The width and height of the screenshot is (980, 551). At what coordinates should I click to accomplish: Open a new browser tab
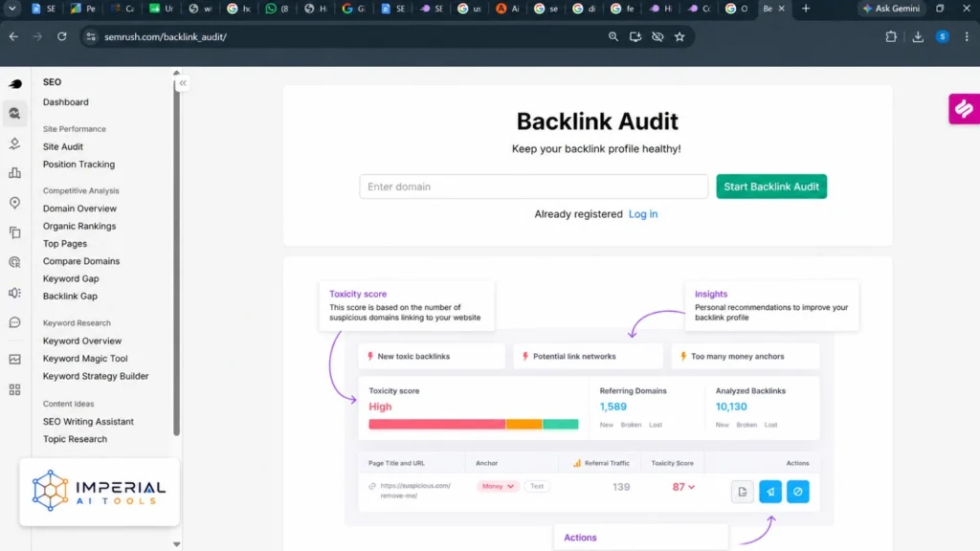(806, 9)
